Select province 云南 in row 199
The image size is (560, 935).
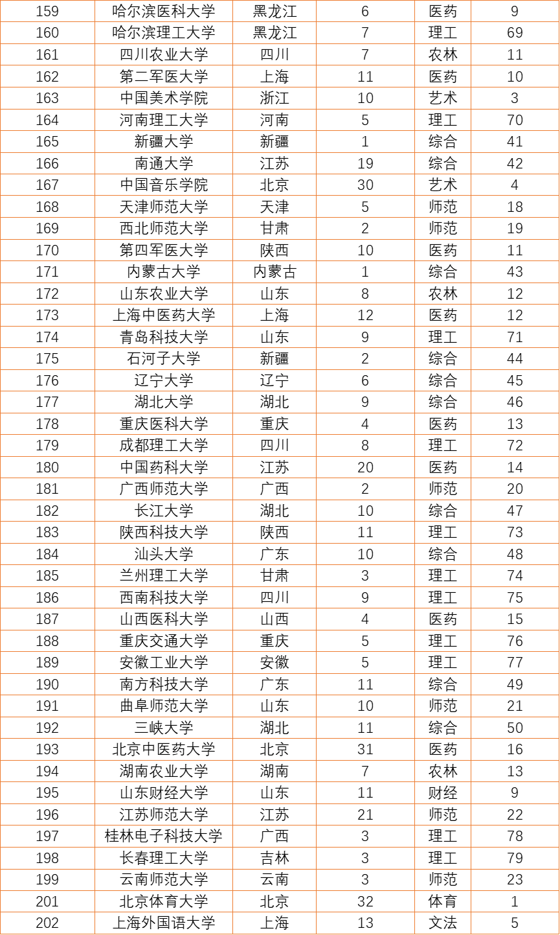point(274,879)
